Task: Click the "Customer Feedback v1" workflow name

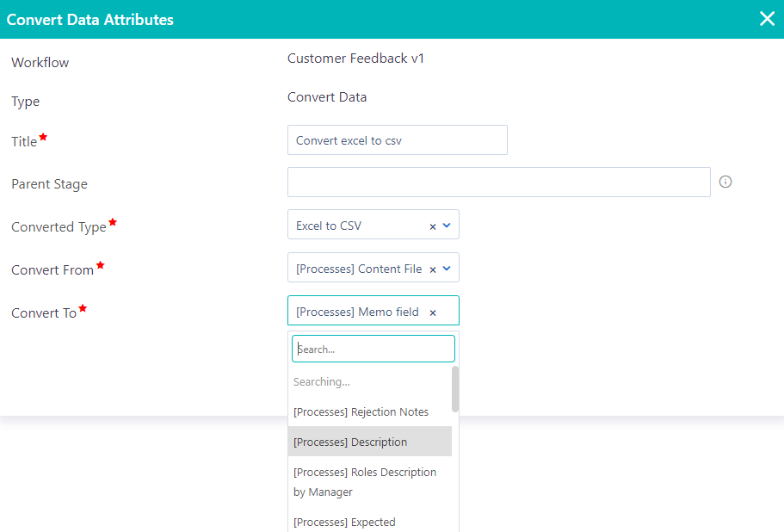Action: pyautogui.click(x=355, y=58)
